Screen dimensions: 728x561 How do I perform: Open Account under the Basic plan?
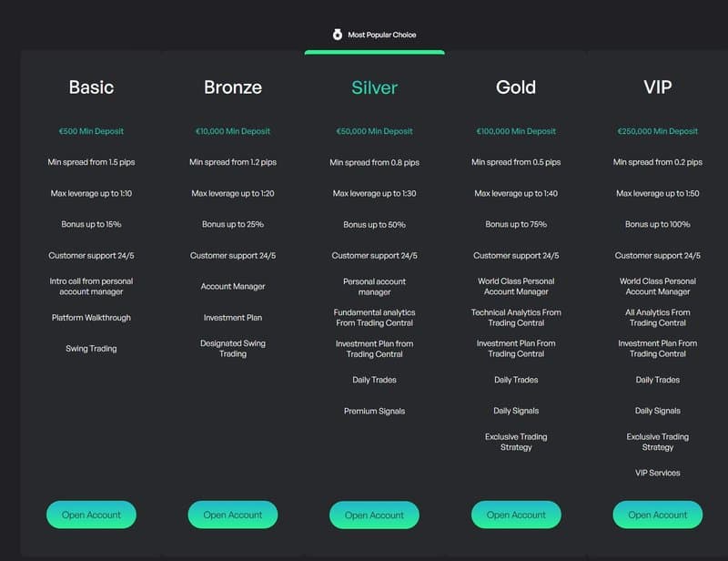92,515
